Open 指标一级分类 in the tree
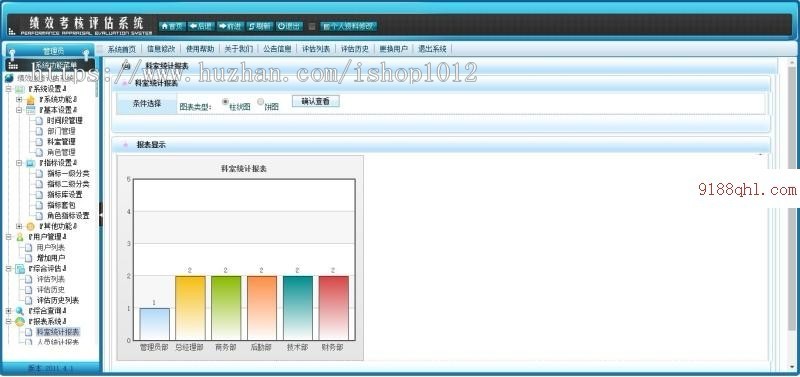This screenshot has width=800, height=377. [x=68, y=173]
